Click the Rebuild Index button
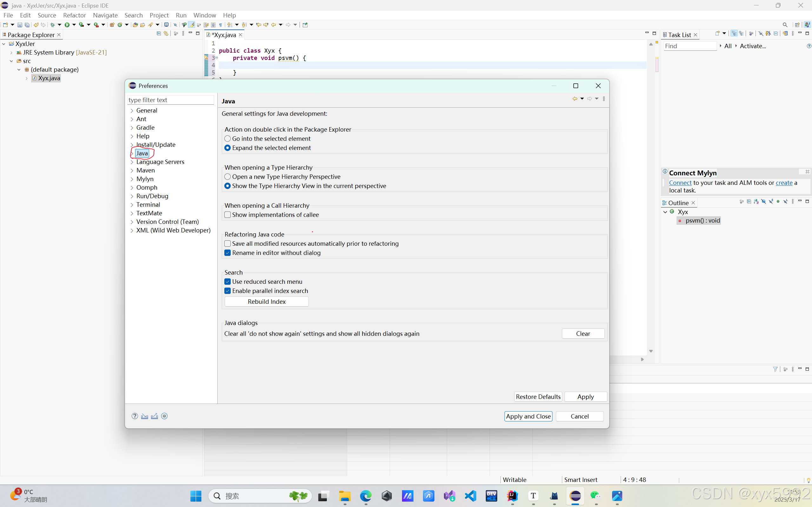Image resolution: width=812 pixels, height=507 pixels. point(267,302)
